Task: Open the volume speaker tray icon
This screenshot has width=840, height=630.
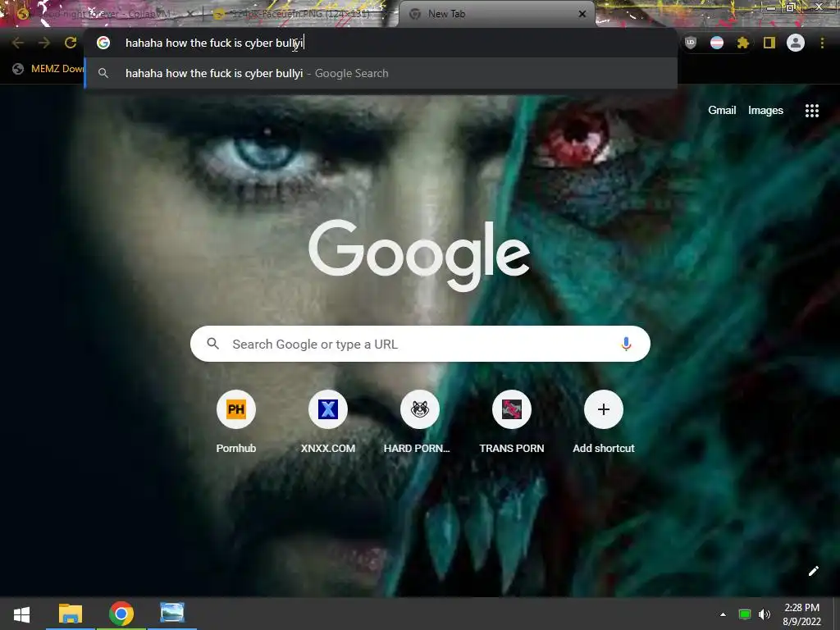Action: (765, 614)
